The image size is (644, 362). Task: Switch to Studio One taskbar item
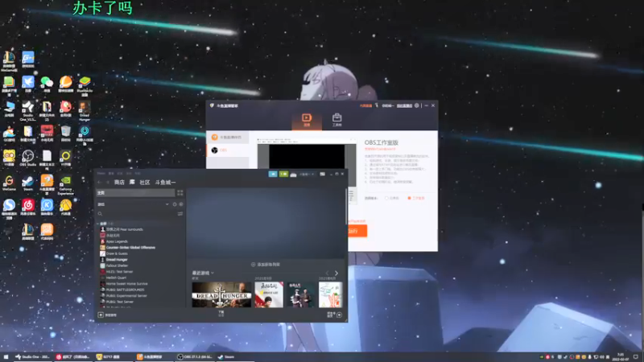pos(32,357)
